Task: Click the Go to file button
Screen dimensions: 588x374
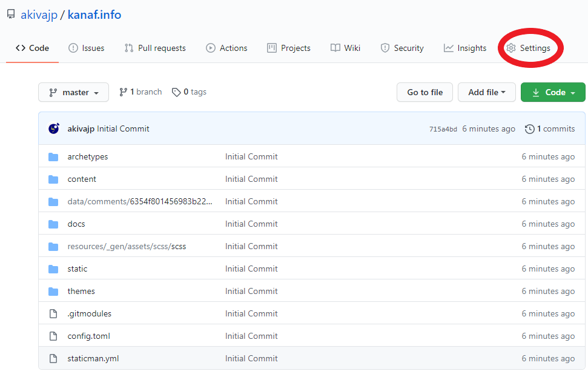Action: click(424, 92)
